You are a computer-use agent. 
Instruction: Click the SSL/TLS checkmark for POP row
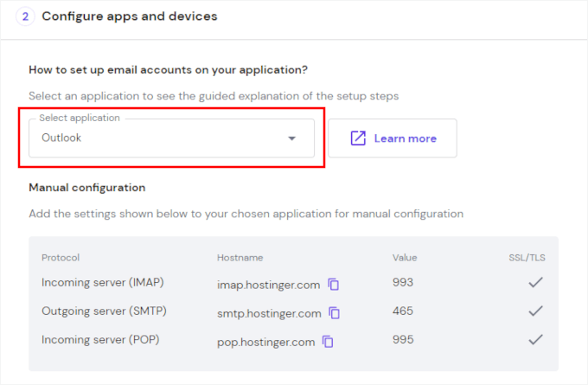[536, 341]
